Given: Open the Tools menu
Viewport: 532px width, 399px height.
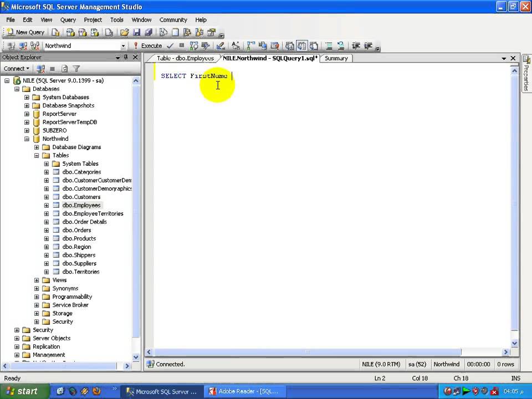Looking at the screenshot, I should click(116, 20).
